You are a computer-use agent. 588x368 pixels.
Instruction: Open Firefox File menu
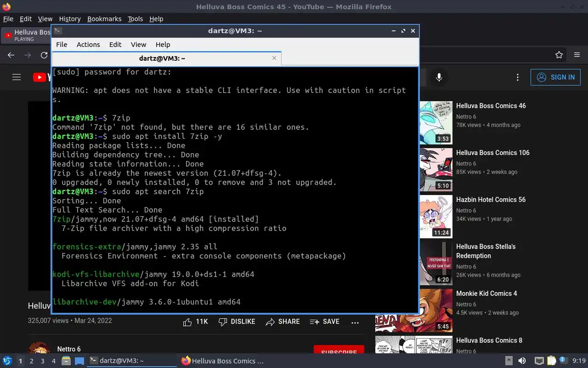click(x=8, y=19)
